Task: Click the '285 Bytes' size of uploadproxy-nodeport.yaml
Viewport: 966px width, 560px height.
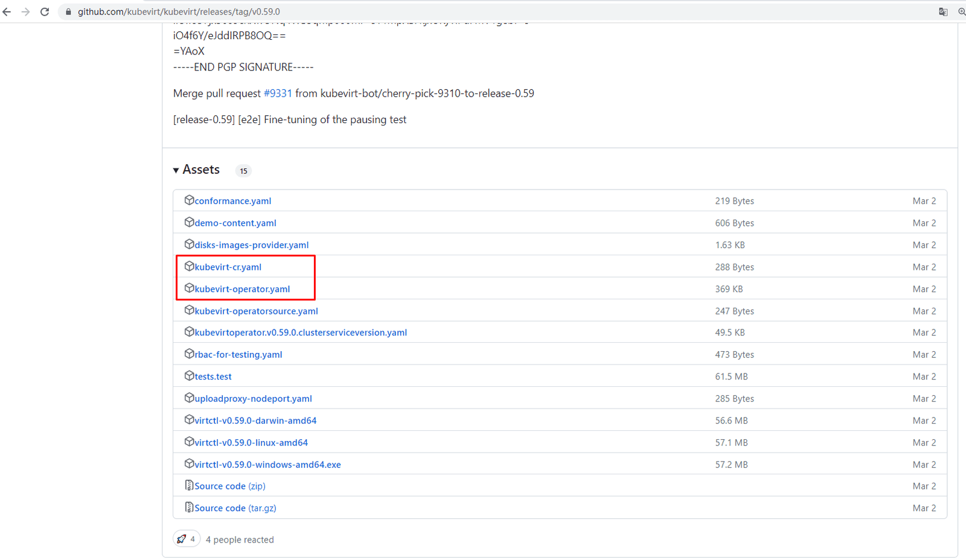Action: coord(735,398)
